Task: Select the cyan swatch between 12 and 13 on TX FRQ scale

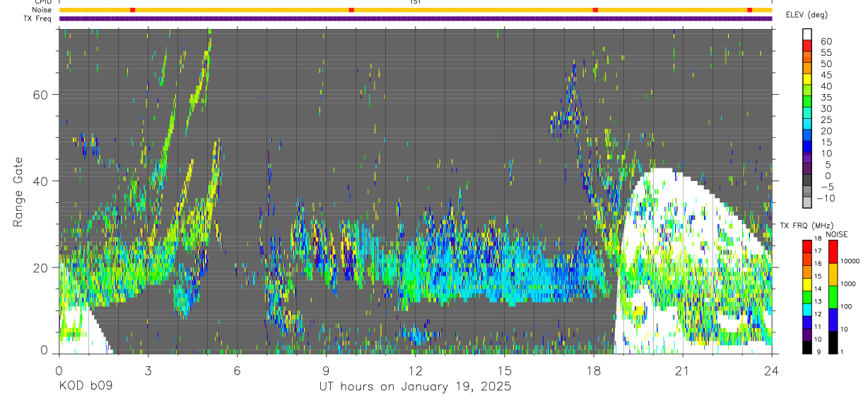Action: click(807, 308)
